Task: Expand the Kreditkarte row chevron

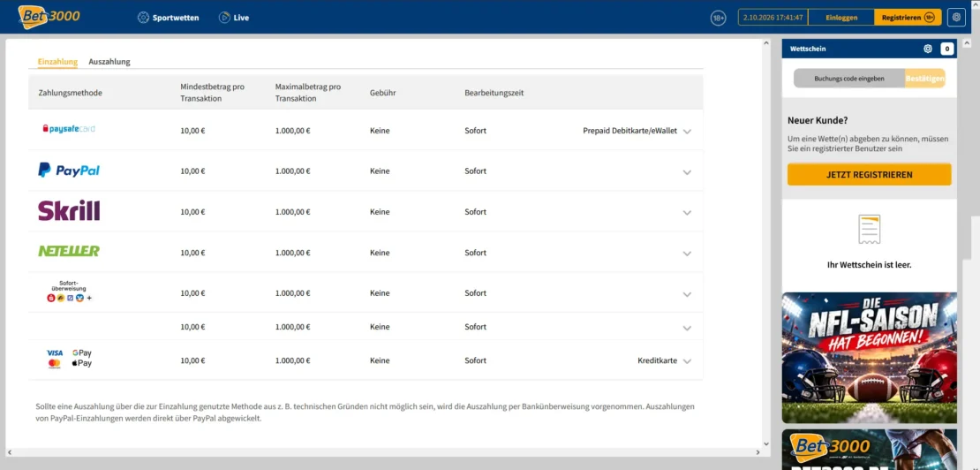Action: click(x=688, y=361)
